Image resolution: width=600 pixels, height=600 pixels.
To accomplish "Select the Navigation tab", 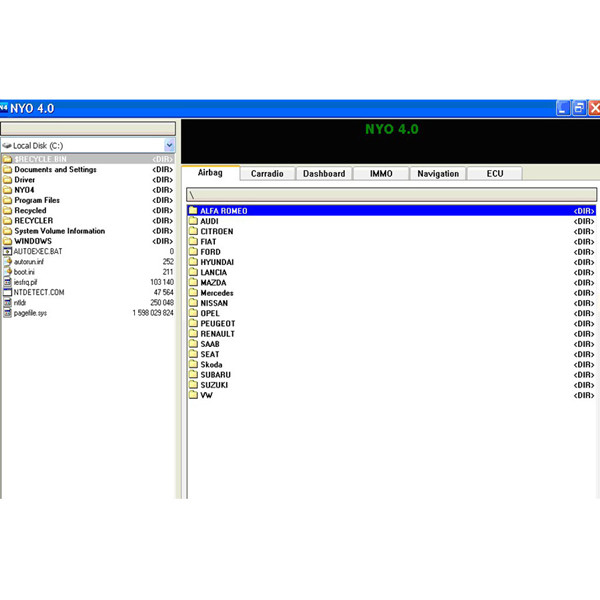I will [x=438, y=174].
